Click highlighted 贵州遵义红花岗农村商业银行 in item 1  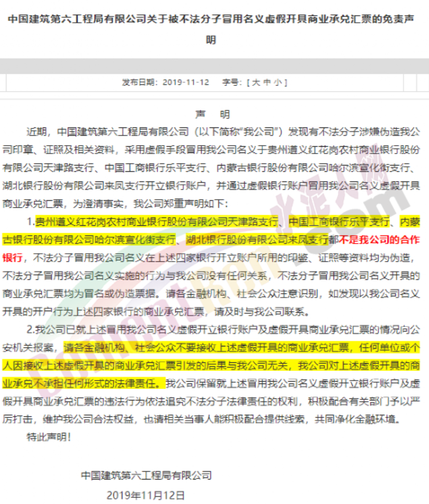coord(102,221)
